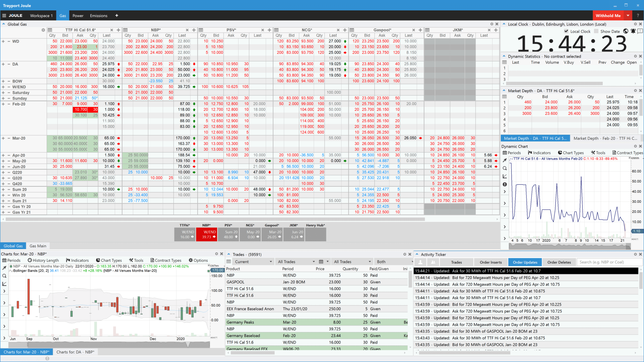Screen dimensions: 644x362
Task: Collapse the Global Gas panel chevron
Action: [4, 24]
